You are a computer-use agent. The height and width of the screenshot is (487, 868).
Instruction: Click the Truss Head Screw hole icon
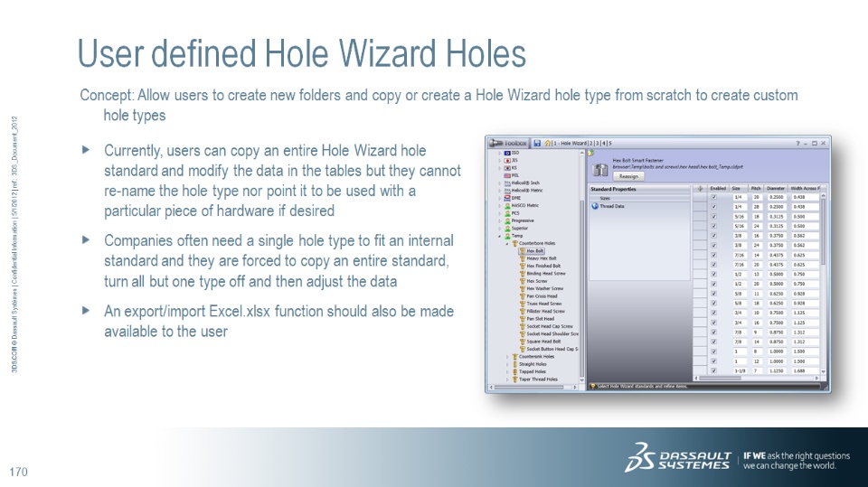pyautogui.click(x=523, y=304)
